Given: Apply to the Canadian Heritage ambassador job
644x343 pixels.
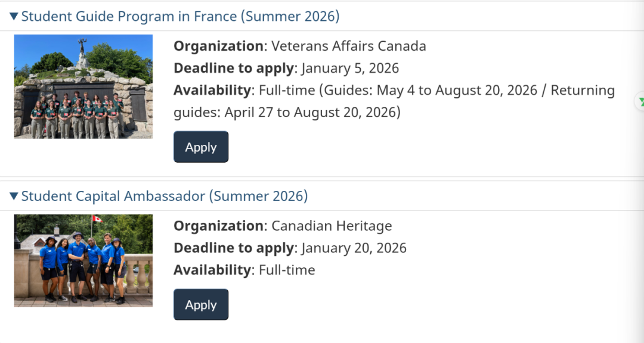Looking at the screenshot, I should pyautogui.click(x=200, y=305).
